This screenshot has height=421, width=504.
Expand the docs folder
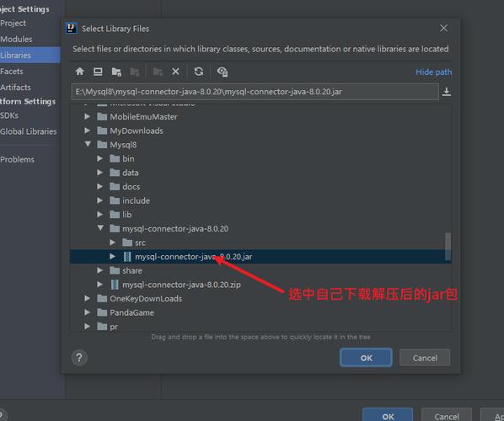coord(100,186)
